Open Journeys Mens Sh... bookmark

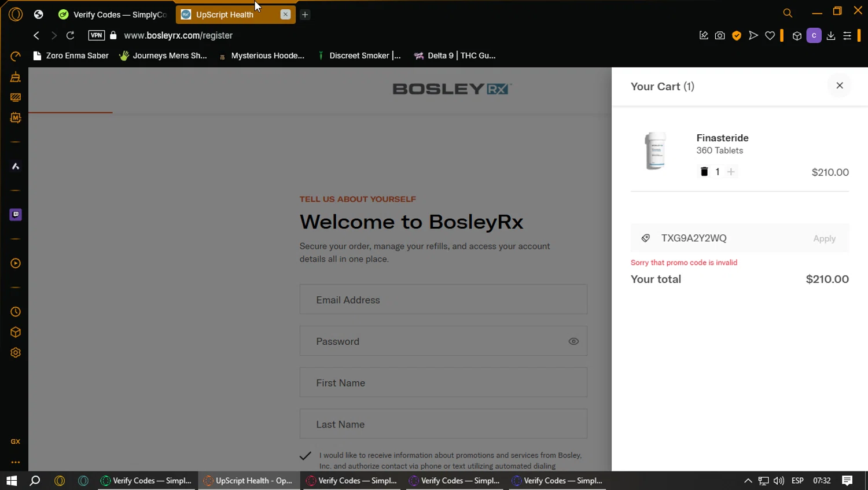point(163,56)
